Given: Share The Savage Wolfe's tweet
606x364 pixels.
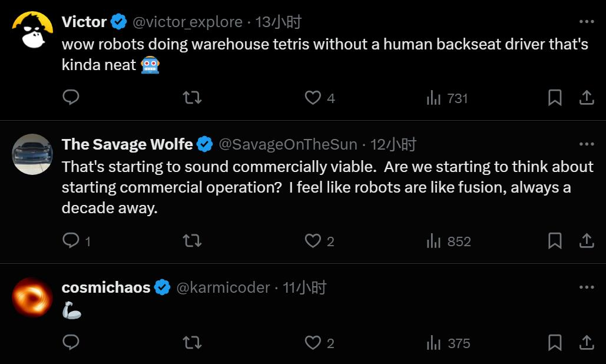Looking at the screenshot, I should pyautogui.click(x=587, y=241).
